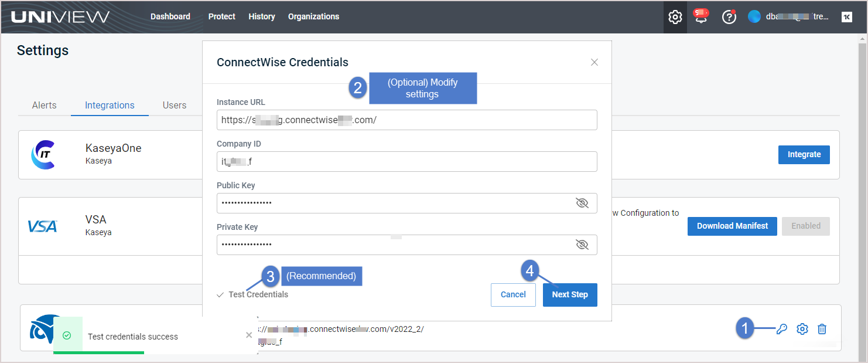Click Kaseya K icon at top right
Viewport: 868px width, 363px height.
click(x=846, y=17)
